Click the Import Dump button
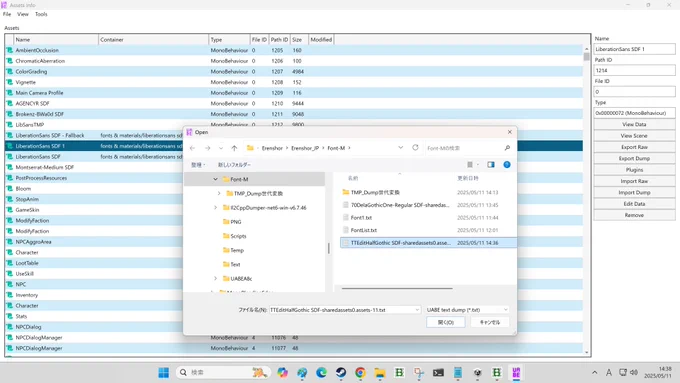 point(634,193)
